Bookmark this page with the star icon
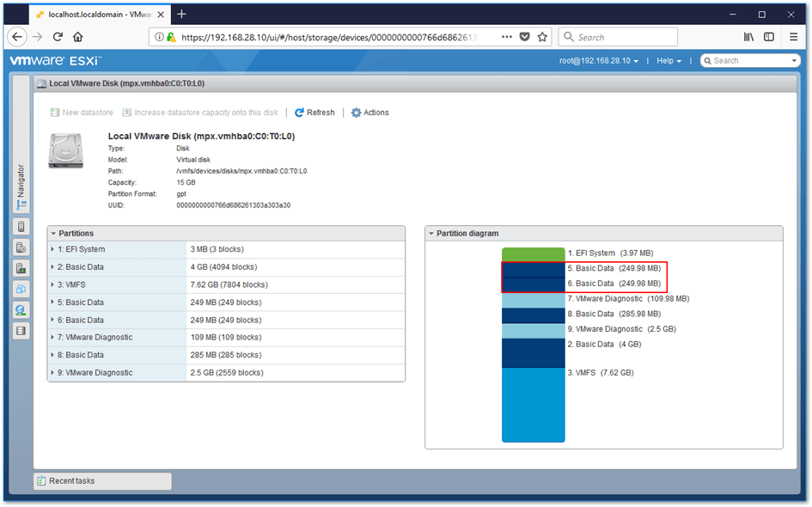 [542, 37]
